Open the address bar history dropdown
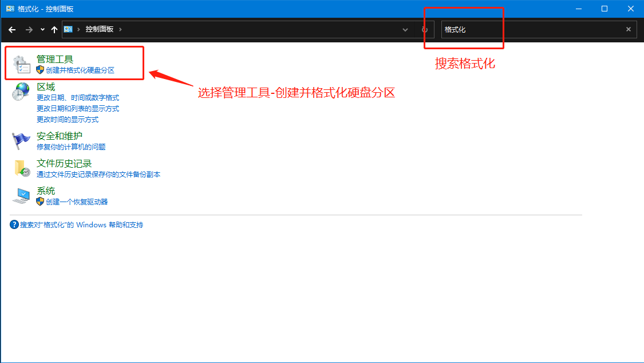 click(x=405, y=29)
